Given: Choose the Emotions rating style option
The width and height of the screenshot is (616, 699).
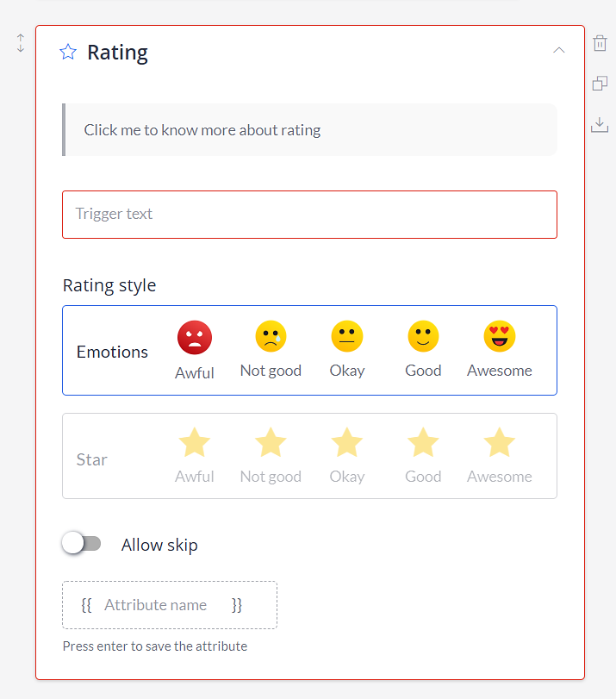Looking at the screenshot, I should (309, 351).
